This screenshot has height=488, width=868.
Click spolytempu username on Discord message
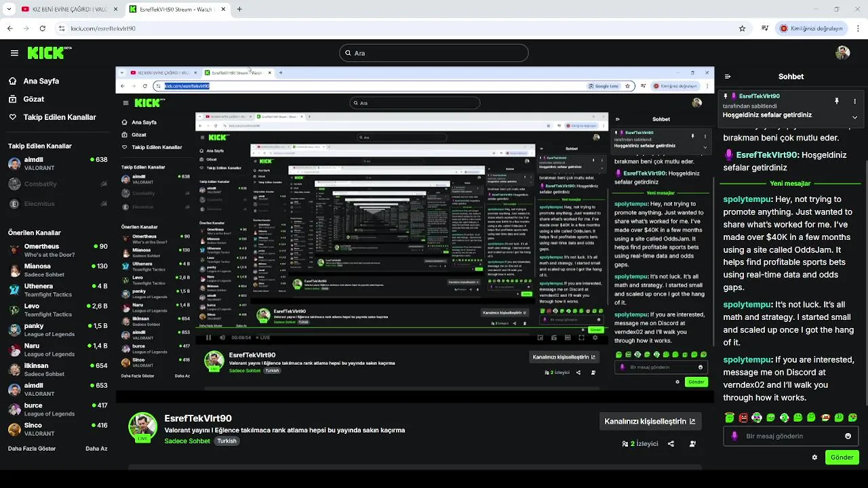pyautogui.click(x=747, y=360)
